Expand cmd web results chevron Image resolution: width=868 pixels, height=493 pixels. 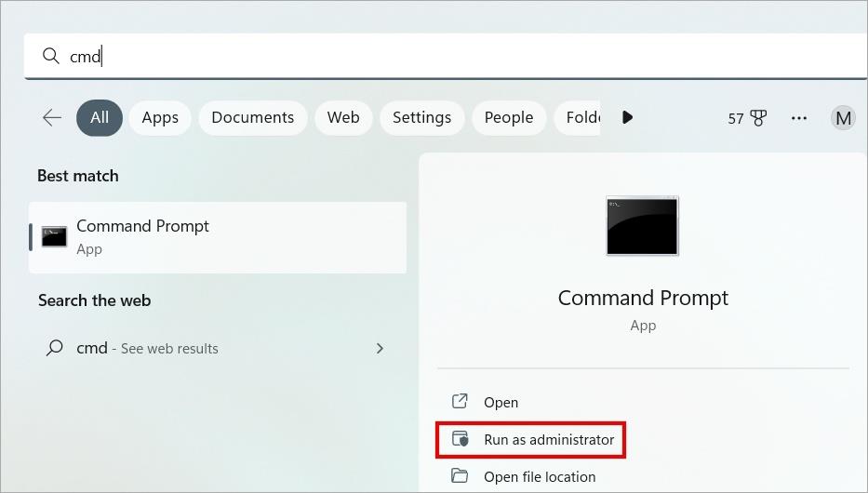(x=380, y=348)
